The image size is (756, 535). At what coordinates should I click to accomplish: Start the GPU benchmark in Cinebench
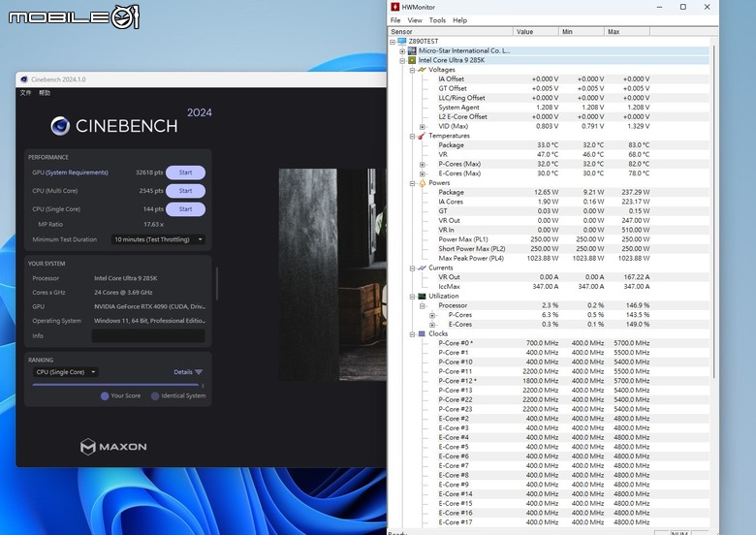click(186, 173)
